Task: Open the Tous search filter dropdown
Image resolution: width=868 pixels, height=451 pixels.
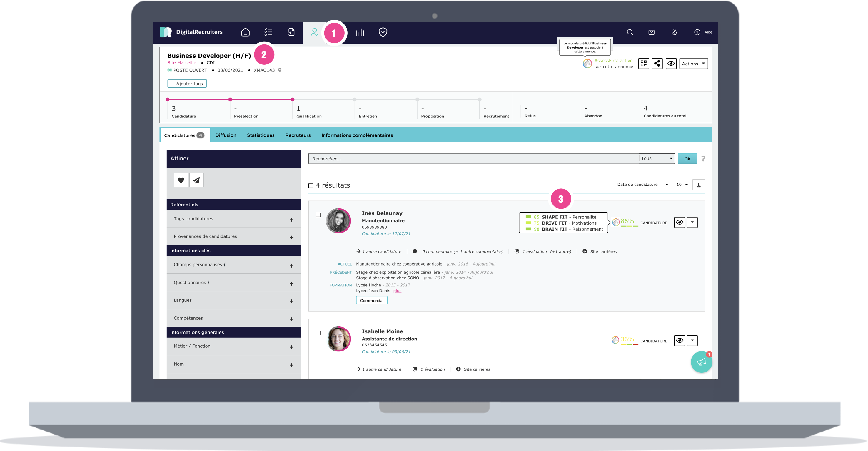Action: (x=656, y=159)
